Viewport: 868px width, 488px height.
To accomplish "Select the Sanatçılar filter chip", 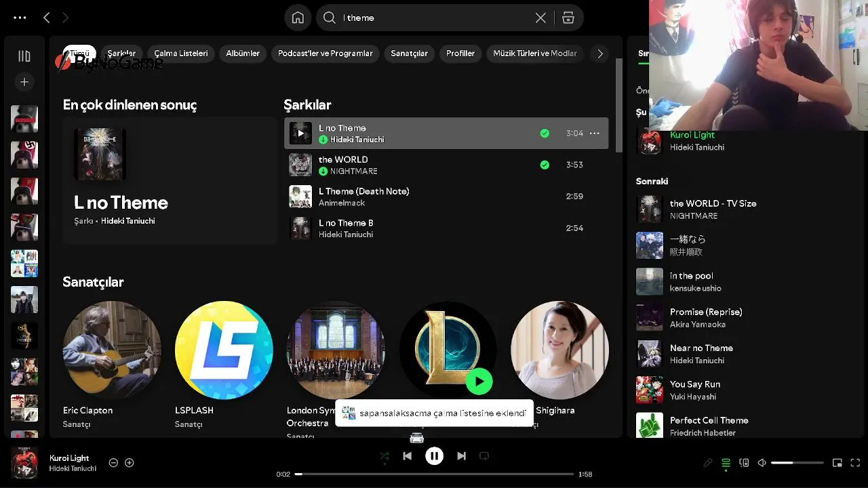I will 410,54.
